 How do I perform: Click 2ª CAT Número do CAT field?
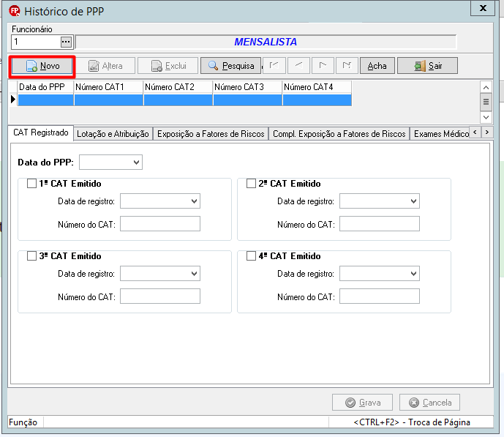(380, 224)
